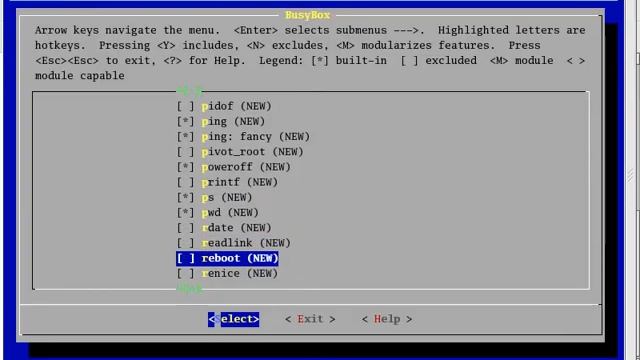
Task: Toggle the rdate checkbox
Action: pos(185,228)
